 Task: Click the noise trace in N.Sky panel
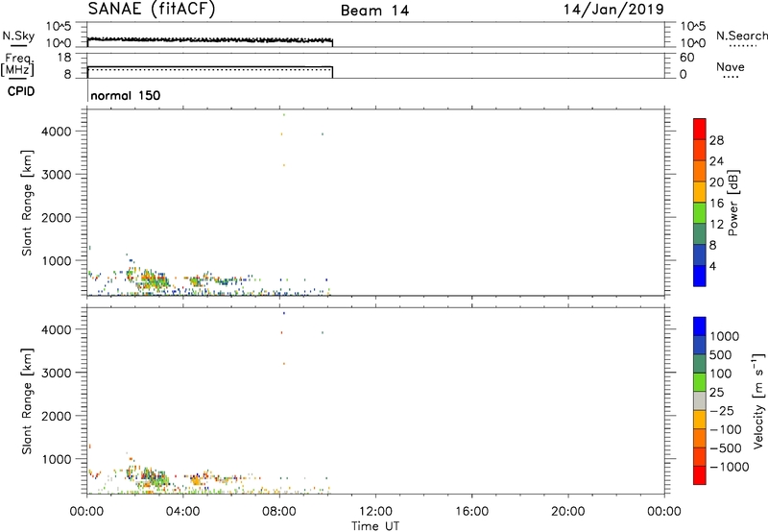point(209,40)
